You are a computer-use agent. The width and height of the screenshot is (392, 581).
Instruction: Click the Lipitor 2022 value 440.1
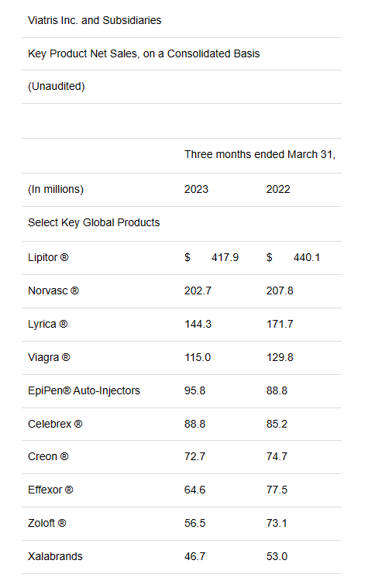(307, 257)
